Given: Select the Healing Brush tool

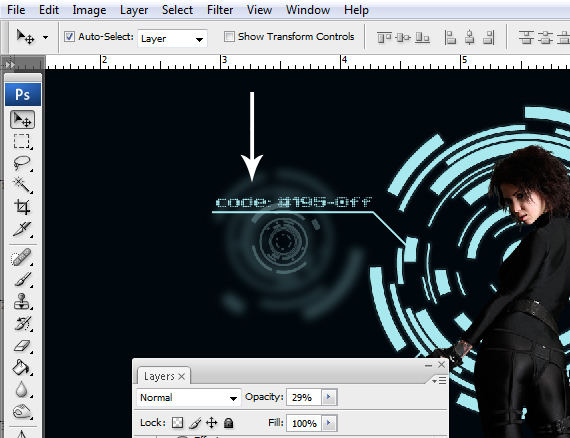Looking at the screenshot, I should coord(22,258).
